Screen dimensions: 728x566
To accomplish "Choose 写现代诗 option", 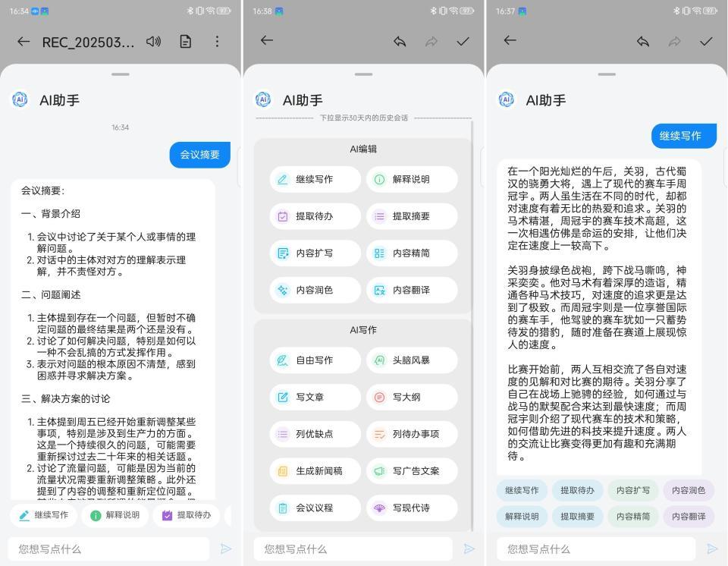I will point(412,508).
